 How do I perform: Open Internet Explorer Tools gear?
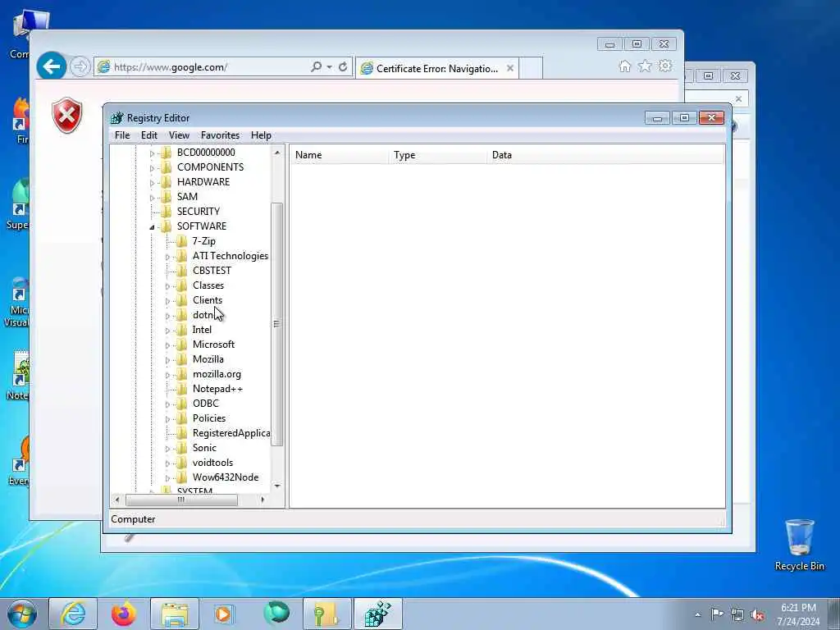tap(665, 66)
